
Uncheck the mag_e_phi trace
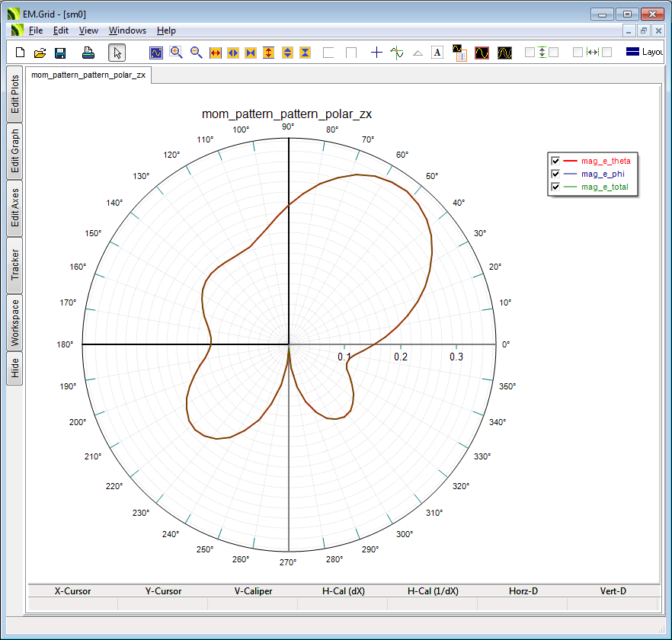pyautogui.click(x=555, y=174)
